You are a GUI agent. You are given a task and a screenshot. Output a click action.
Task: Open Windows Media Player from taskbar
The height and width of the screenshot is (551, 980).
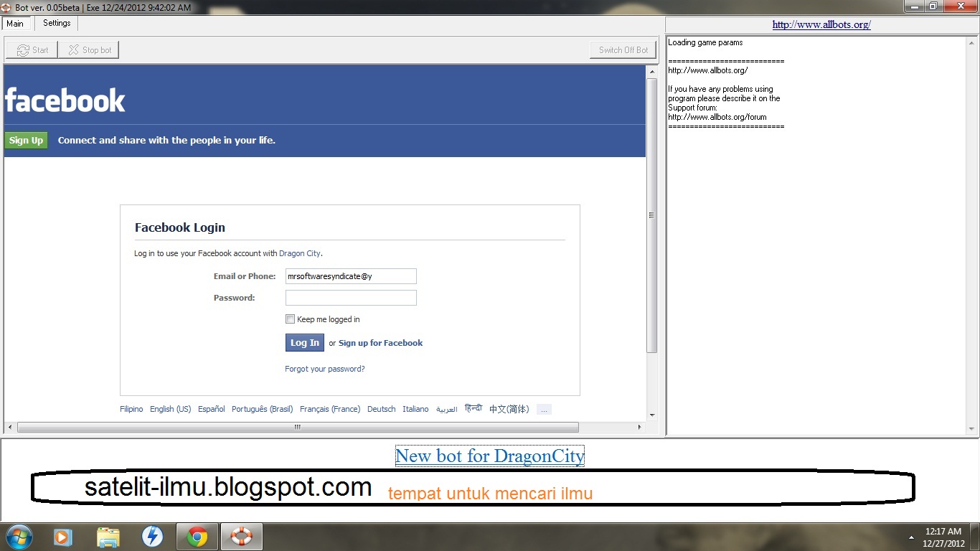62,537
